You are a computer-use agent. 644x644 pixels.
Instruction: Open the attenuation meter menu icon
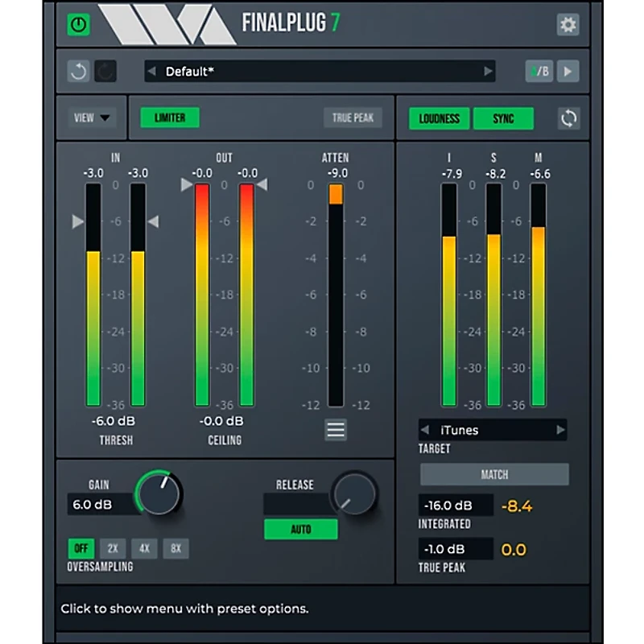[336, 430]
